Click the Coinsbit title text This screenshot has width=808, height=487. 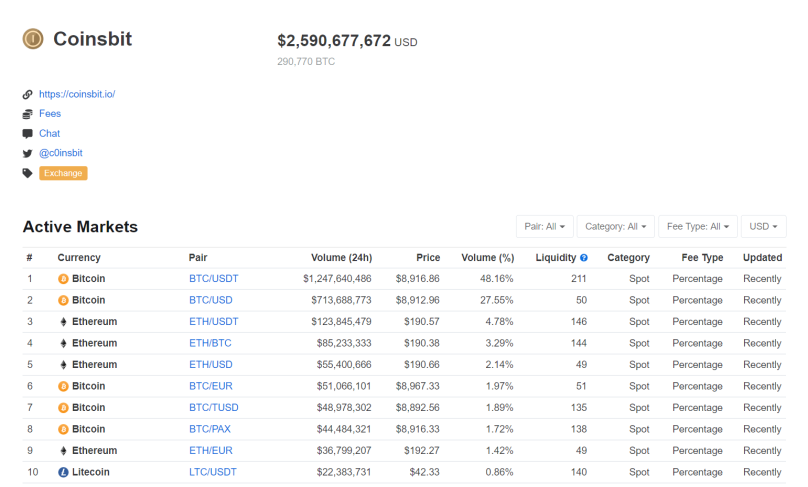pos(93,39)
